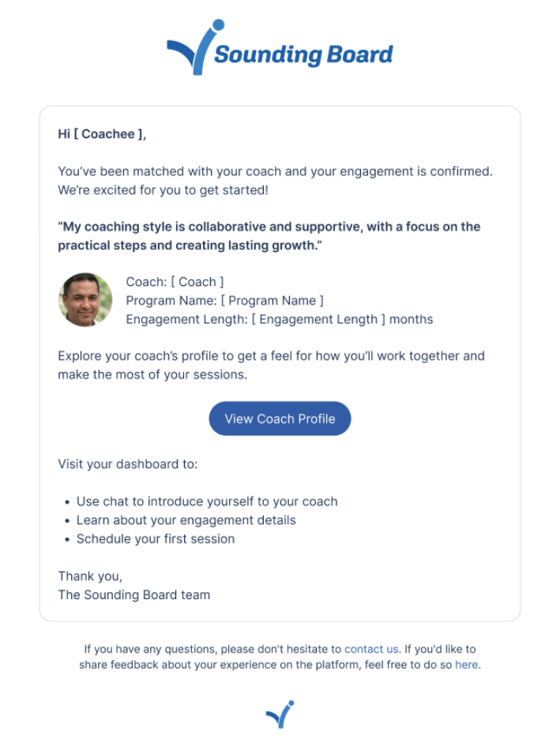
Task: Select the Program Name placeholder line
Action: [224, 300]
